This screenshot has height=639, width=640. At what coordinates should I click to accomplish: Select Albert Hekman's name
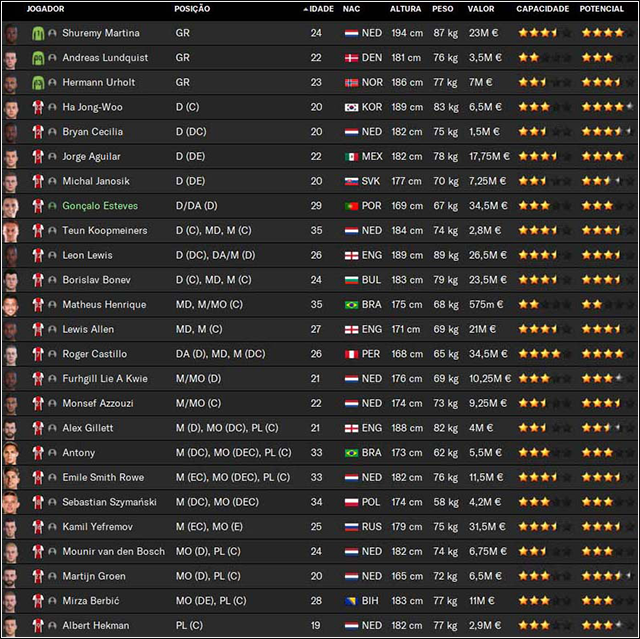tap(96, 626)
